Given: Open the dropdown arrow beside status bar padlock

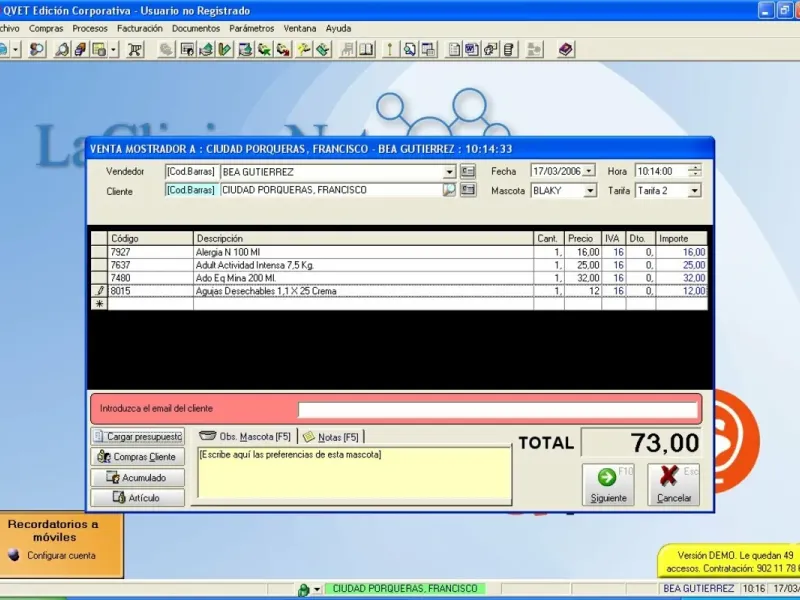Looking at the screenshot, I should pyautogui.click(x=316, y=590).
